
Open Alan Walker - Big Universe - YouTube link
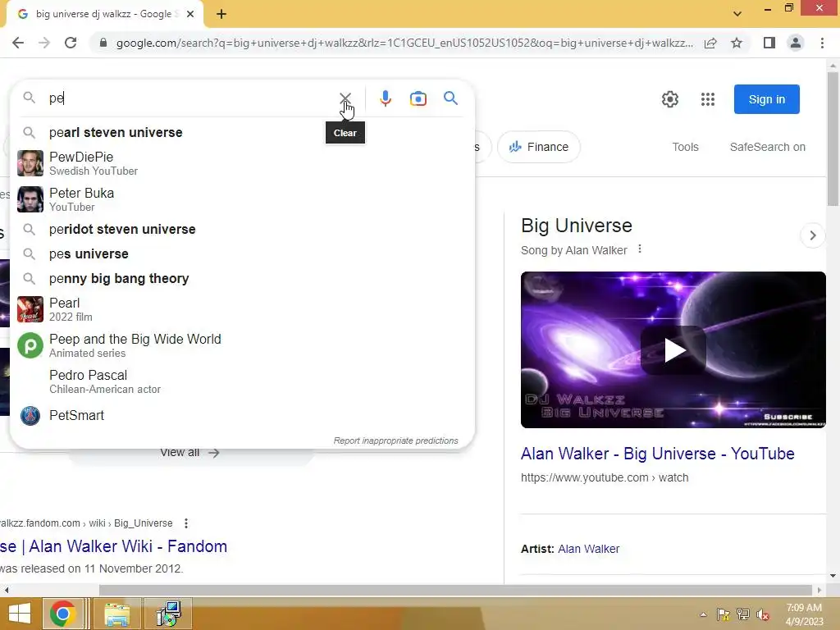point(657,454)
